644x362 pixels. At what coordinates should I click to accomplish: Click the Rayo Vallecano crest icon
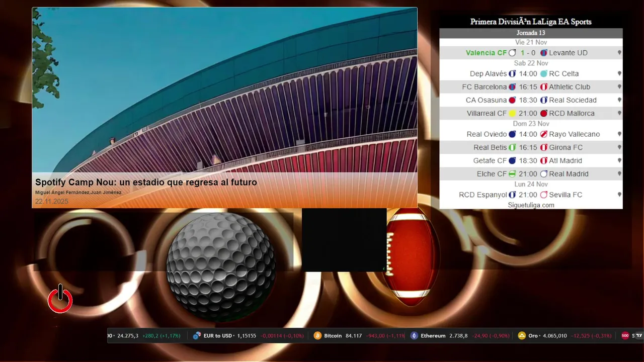coord(544,134)
